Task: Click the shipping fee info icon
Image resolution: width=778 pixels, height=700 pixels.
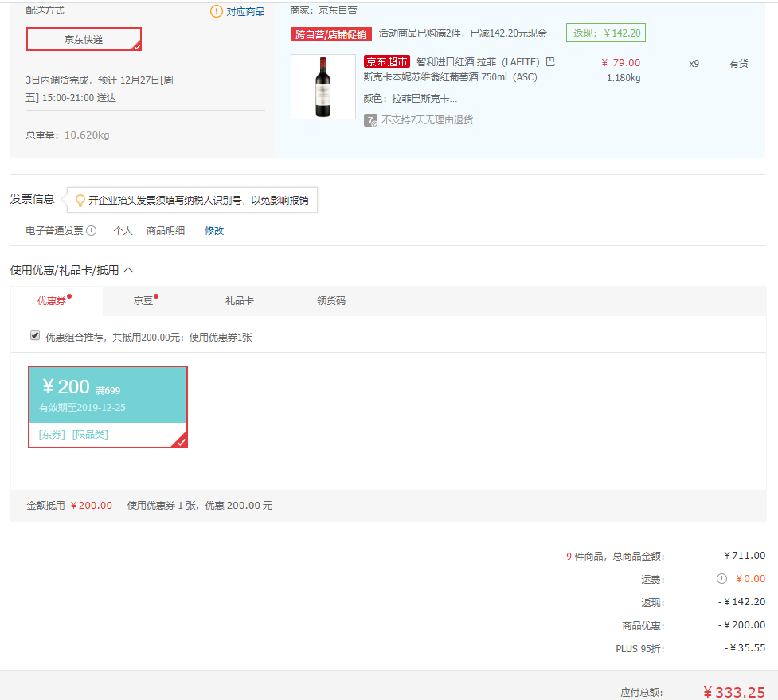Action: pyautogui.click(x=722, y=578)
